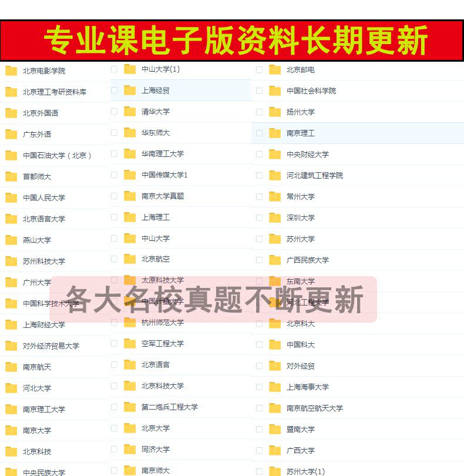The width and height of the screenshot is (464, 476).
Task: Open the 上海财经大学 folder name
Action: coord(44,325)
